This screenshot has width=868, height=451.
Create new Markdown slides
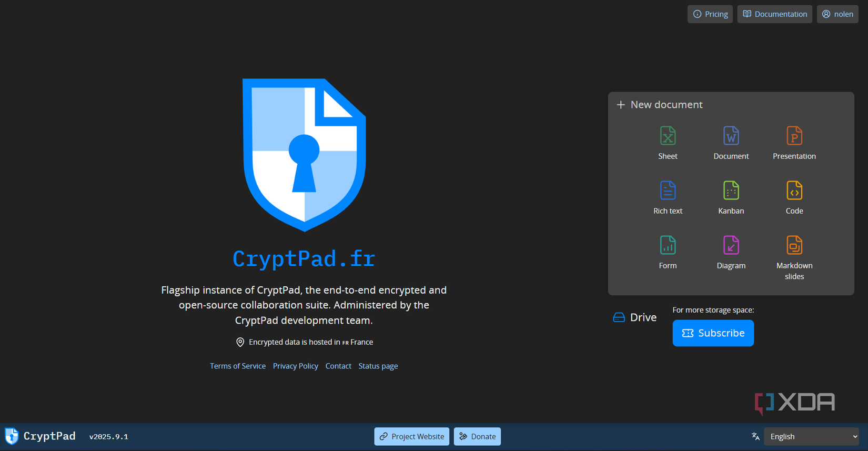point(794,258)
